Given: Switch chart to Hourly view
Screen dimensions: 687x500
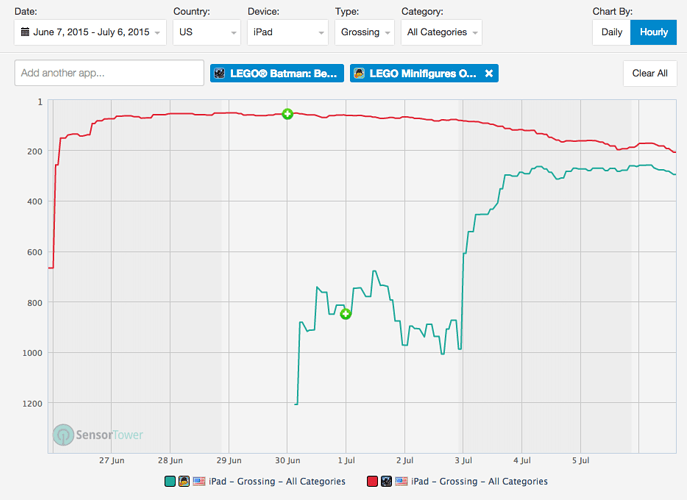Looking at the screenshot, I should [653, 32].
